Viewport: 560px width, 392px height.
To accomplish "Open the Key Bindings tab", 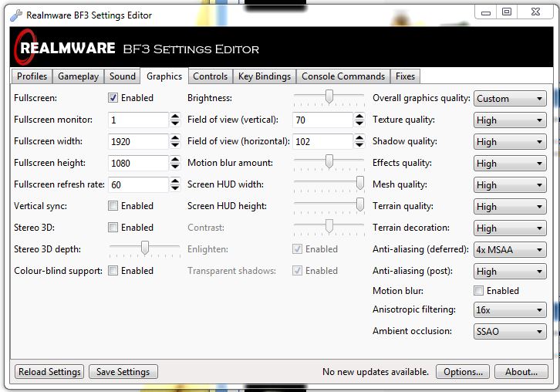I will click(x=265, y=76).
